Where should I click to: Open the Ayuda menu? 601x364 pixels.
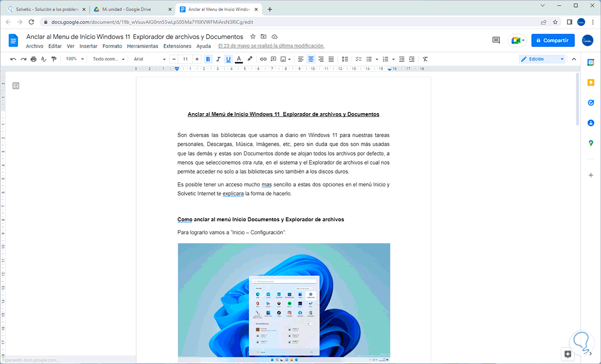coord(203,46)
